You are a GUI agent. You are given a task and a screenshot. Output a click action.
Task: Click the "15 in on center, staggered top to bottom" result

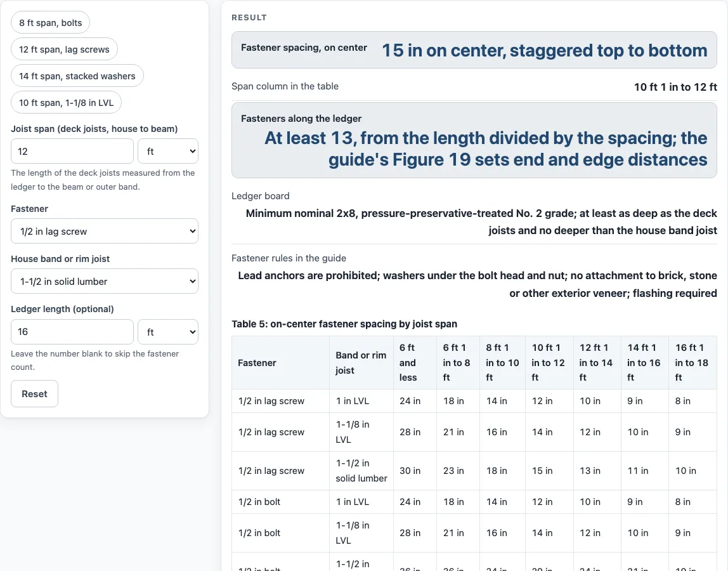click(545, 50)
